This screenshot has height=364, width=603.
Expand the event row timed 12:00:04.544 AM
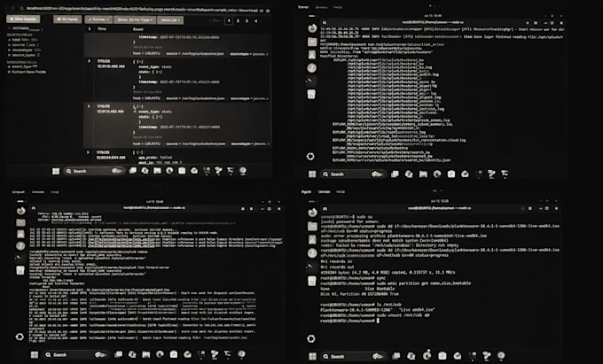89,152
